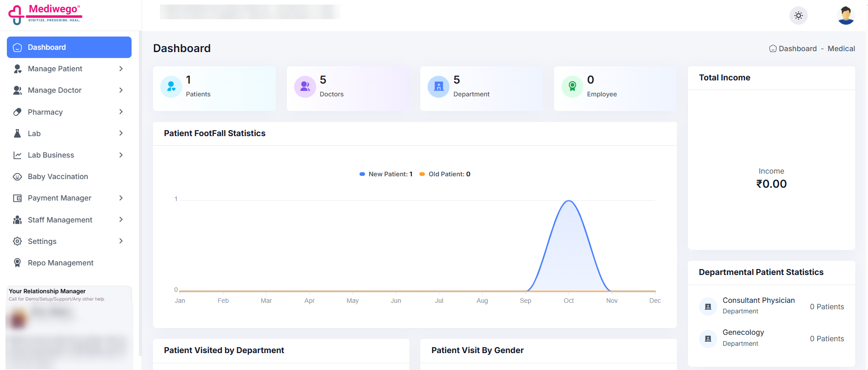The image size is (868, 370).
Task: Expand the Manage Doctor chevron
Action: pos(121,90)
